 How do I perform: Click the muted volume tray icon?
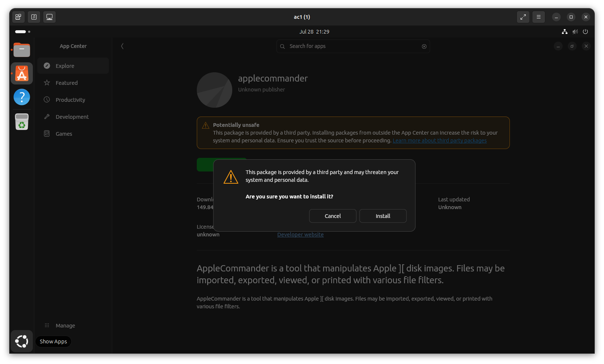coord(575,32)
